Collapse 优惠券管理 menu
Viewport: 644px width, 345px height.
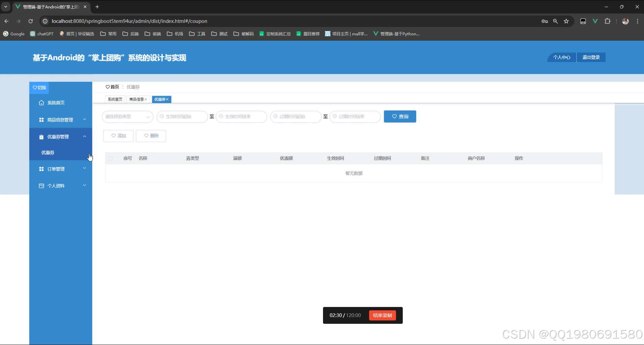[61, 136]
